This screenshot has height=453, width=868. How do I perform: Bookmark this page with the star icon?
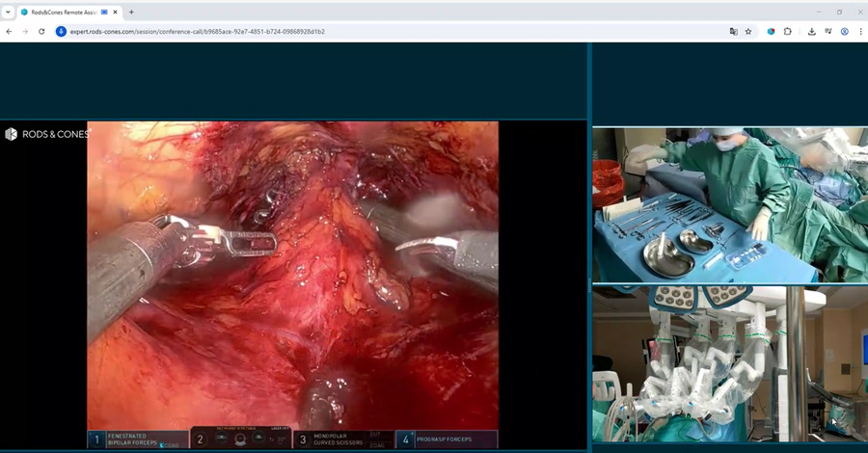[748, 31]
